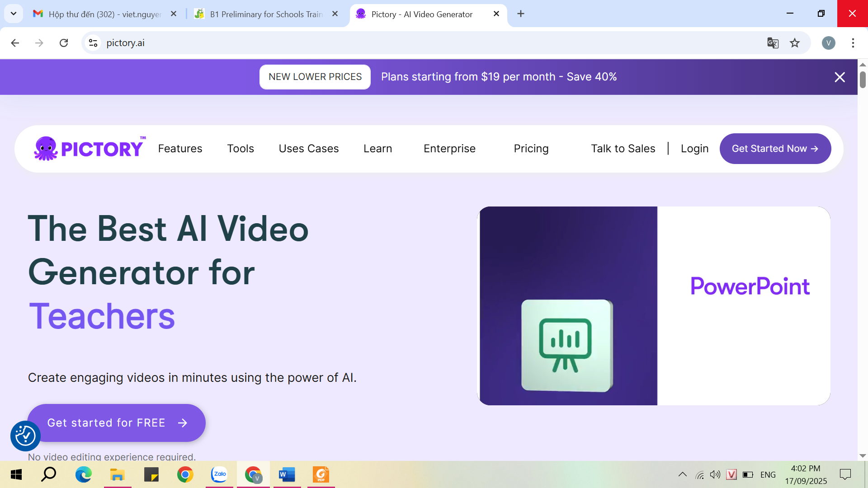The height and width of the screenshot is (488, 868).
Task: Click the NEW LOWER PRICES badge
Action: pos(315,77)
